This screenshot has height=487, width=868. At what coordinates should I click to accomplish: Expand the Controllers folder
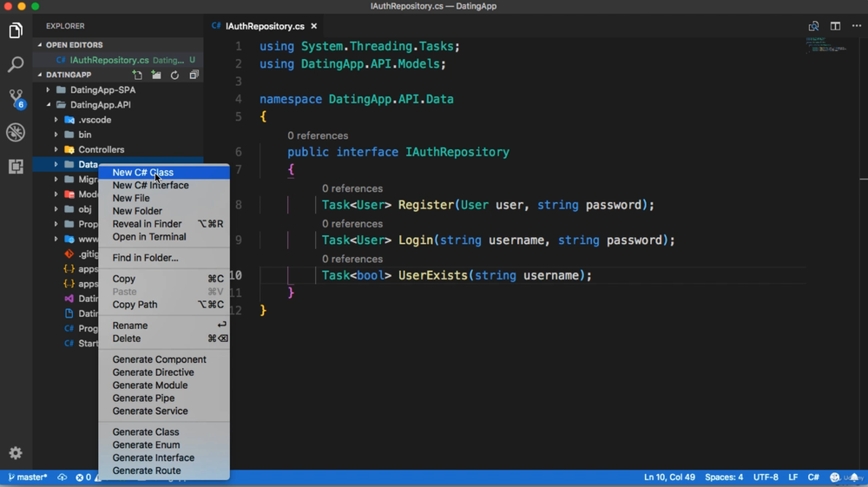click(56, 149)
